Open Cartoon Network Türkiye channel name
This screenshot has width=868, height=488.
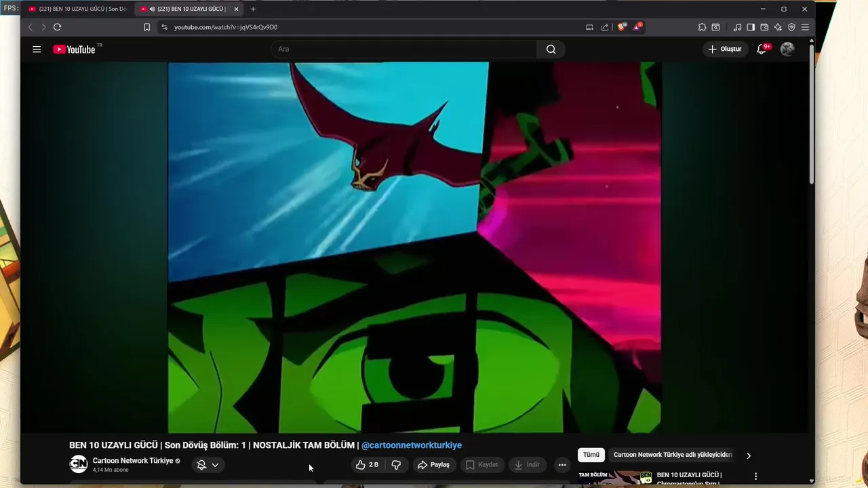click(133, 461)
